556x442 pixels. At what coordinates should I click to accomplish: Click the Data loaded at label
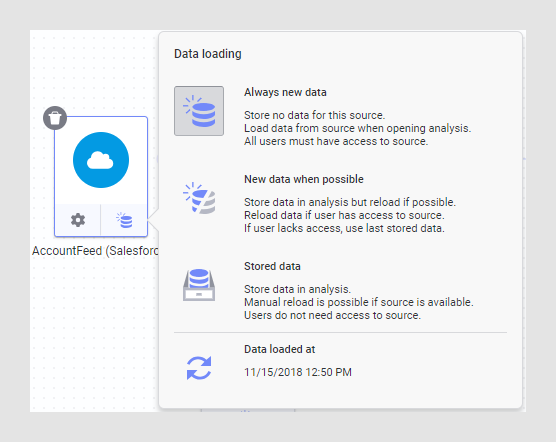[x=279, y=349]
